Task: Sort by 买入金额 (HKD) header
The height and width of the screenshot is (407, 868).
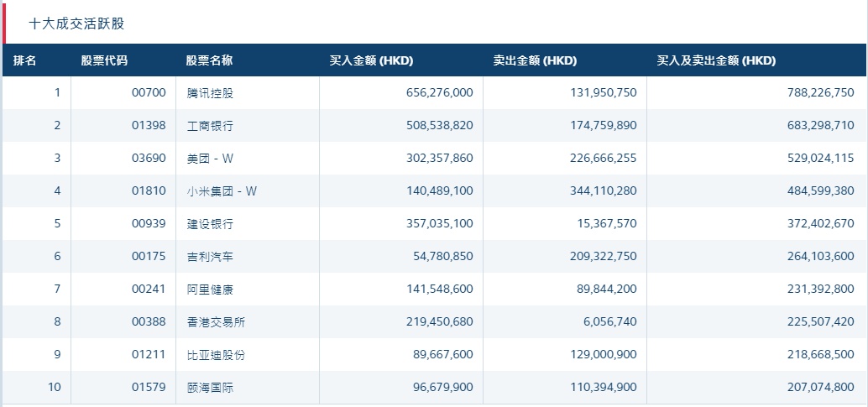Action: pyautogui.click(x=371, y=60)
